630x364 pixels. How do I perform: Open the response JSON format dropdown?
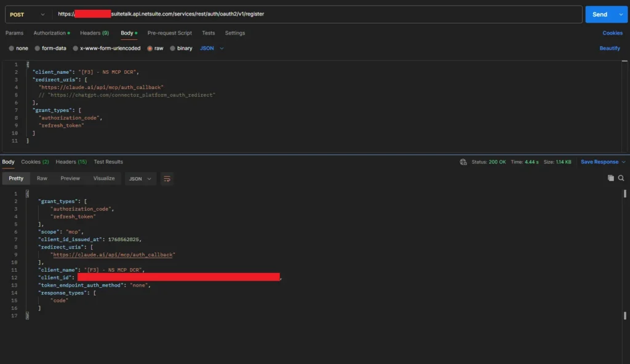[x=140, y=178]
